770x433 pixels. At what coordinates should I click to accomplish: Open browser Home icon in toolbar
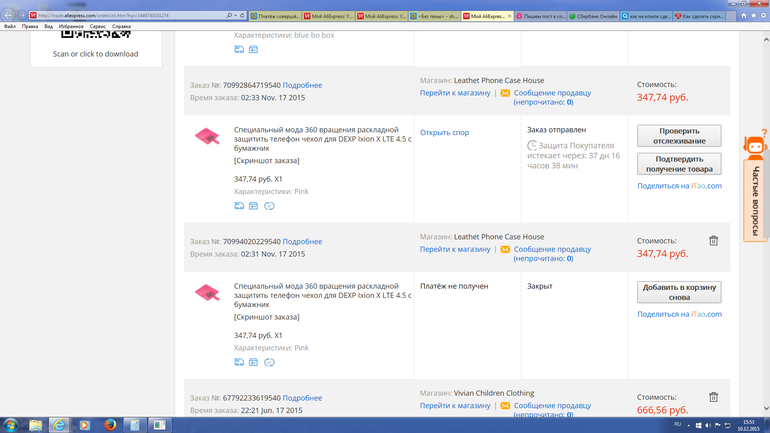[743, 16]
